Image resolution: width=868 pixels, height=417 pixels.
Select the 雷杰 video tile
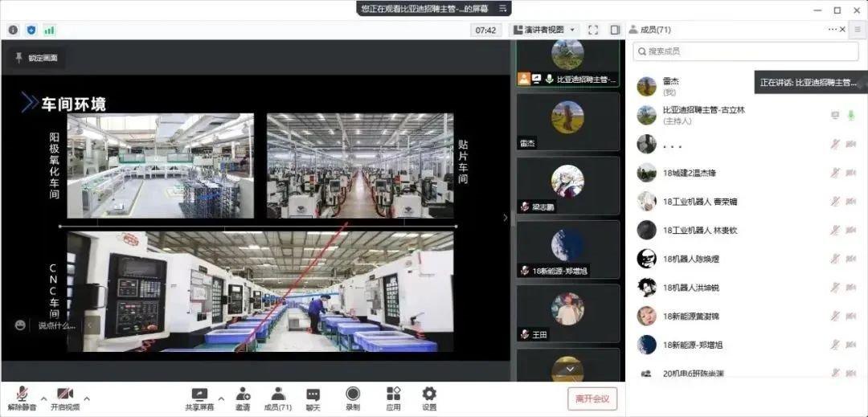point(567,121)
